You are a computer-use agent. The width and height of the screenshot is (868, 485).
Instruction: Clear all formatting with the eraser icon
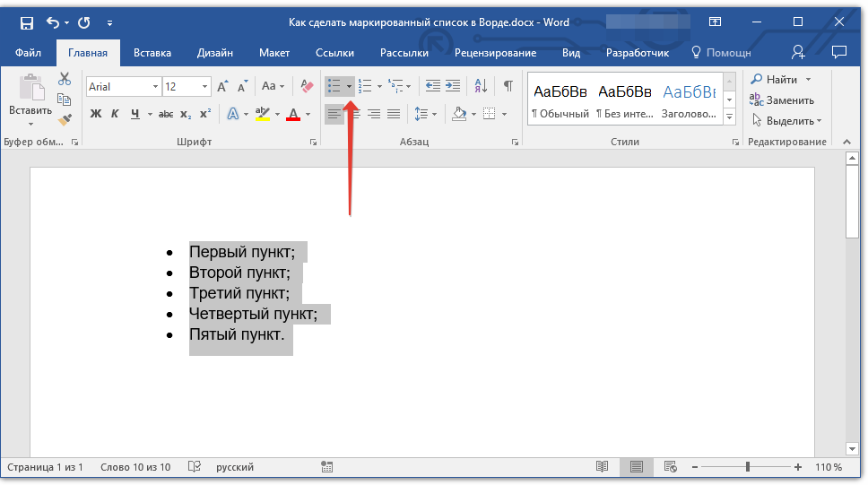tap(306, 86)
